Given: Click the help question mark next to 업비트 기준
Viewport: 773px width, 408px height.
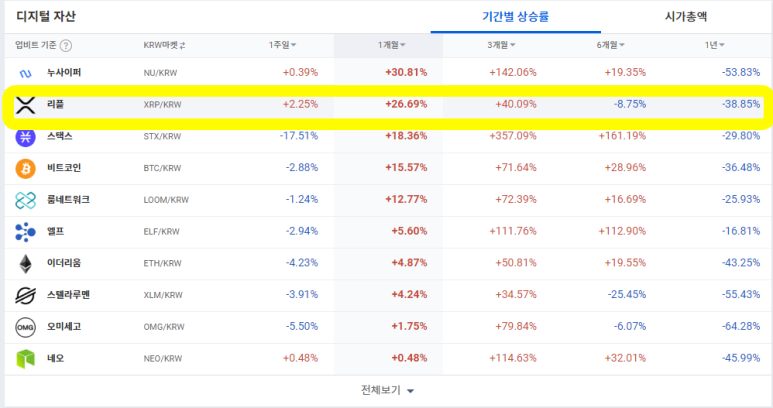Looking at the screenshot, I should [x=66, y=45].
